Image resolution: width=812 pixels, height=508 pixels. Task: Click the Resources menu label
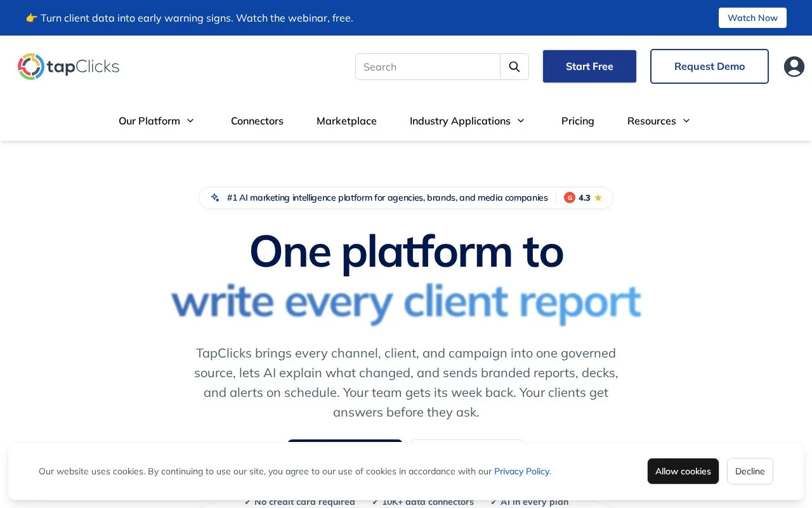(652, 121)
